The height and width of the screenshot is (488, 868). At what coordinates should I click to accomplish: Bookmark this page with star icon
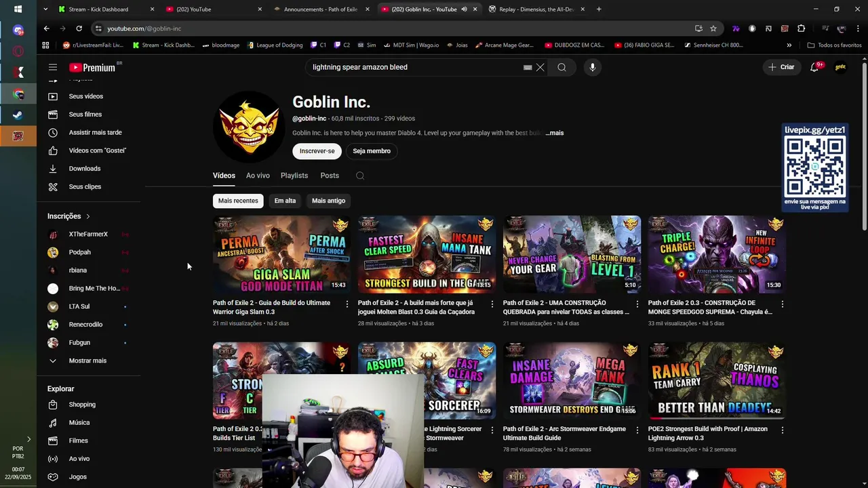713,28
